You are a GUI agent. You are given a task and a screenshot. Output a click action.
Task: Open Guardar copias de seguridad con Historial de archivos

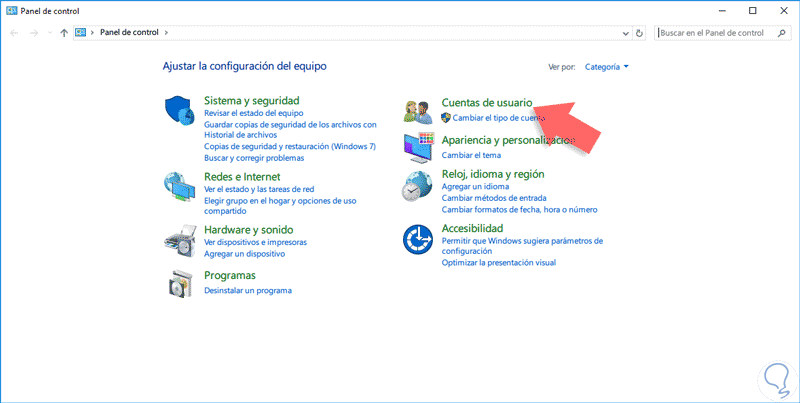point(290,130)
